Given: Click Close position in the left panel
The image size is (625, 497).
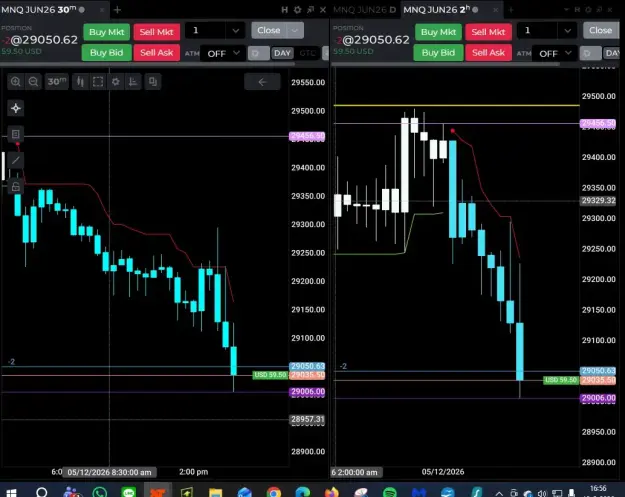Looking at the screenshot, I should (269, 30).
